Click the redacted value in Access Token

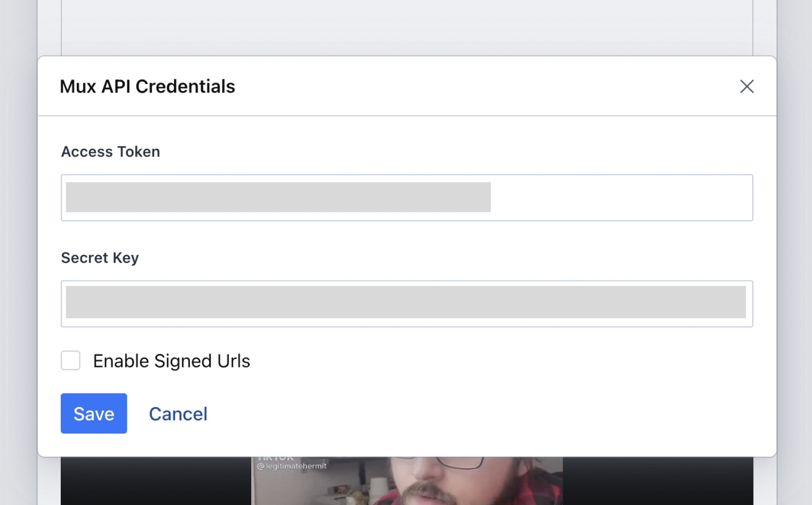click(278, 197)
